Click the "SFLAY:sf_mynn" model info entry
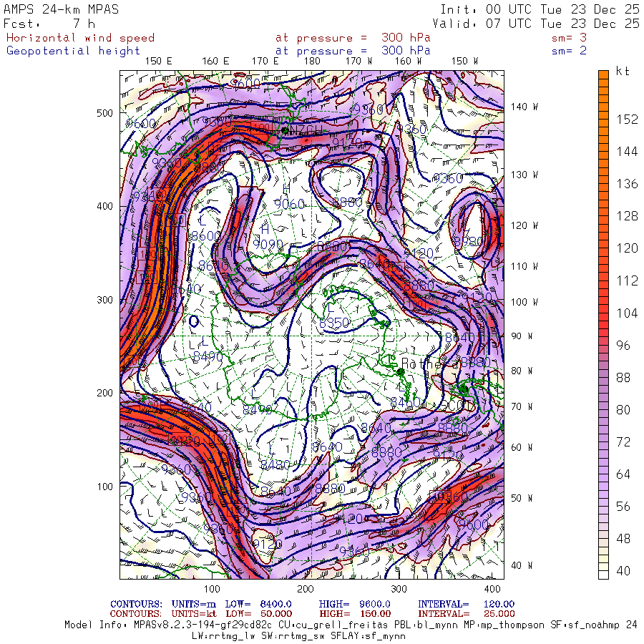 369,636
